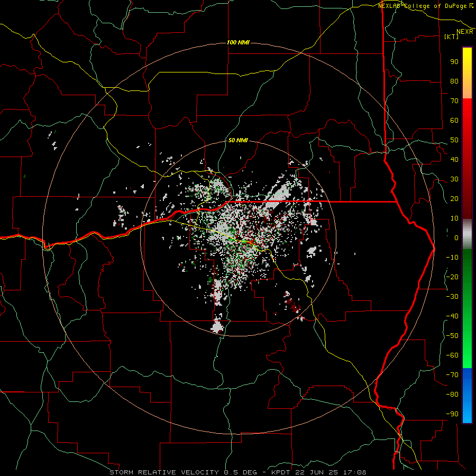This screenshot has height=476, width=476.
Task: Select the -80 value on the velocity scale
Action: click(452, 395)
